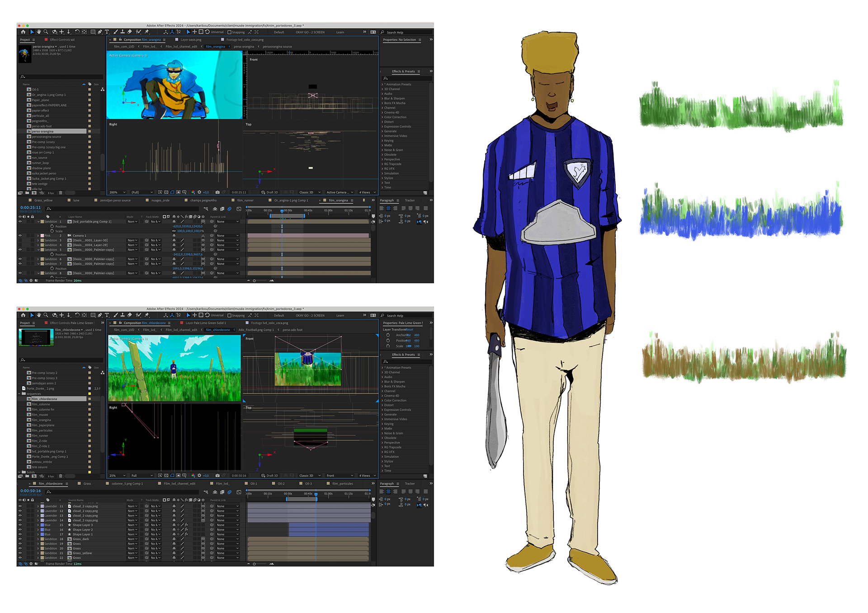The height and width of the screenshot is (613, 868).
Task: Pick the Type tool in the film_orangina window
Action: [107, 32]
